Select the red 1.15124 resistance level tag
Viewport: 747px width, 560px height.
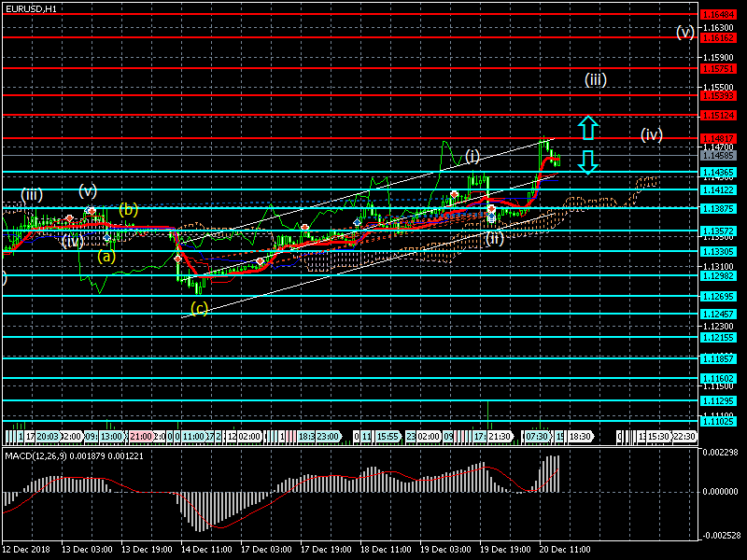(720, 116)
